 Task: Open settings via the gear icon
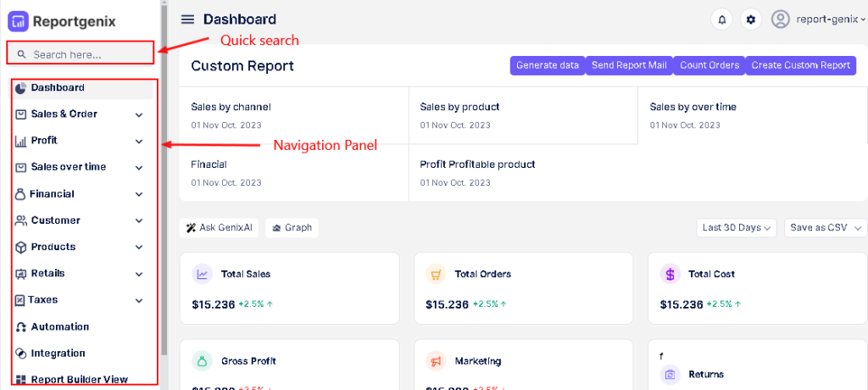tap(750, 19)
